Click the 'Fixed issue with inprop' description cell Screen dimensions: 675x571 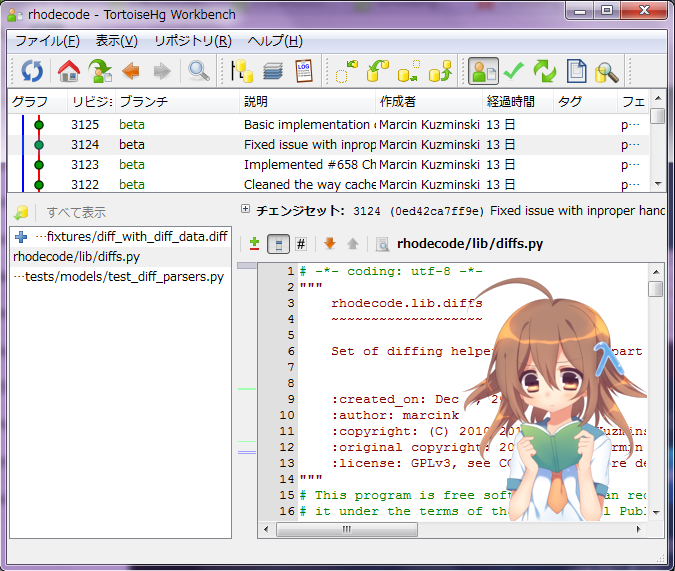click(x=307, y=145)
